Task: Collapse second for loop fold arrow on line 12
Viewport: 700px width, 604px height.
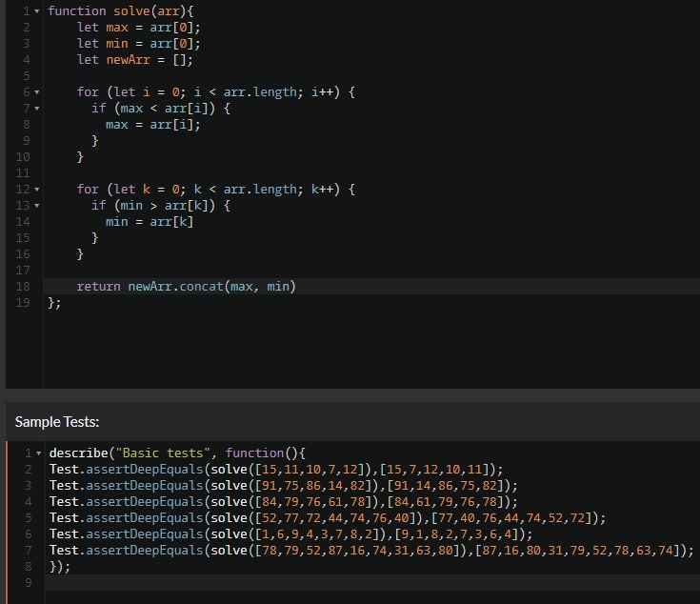Action: [x=37, y=190]
